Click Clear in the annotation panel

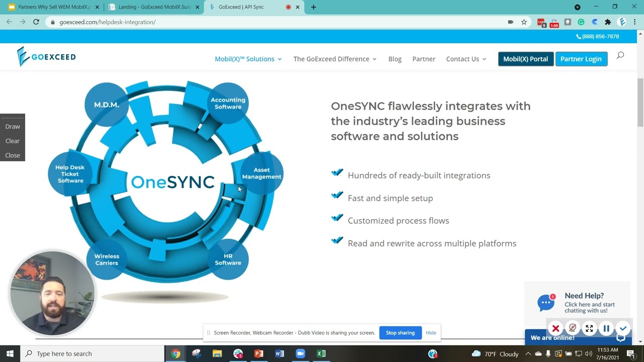(13, 141)
